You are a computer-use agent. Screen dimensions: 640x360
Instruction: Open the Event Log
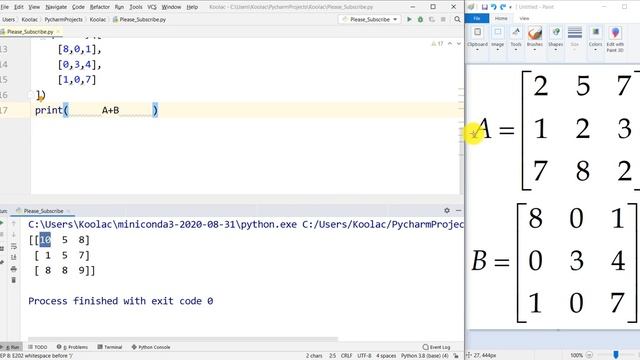pos(436,347)
